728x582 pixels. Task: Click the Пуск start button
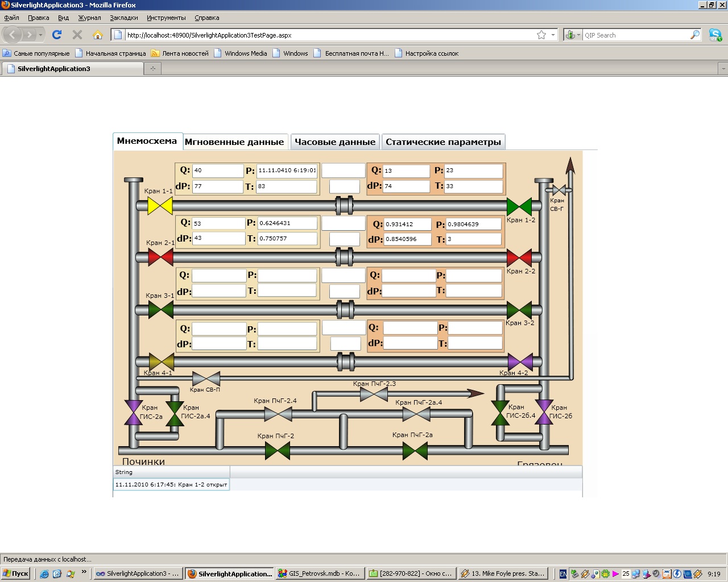click(15, 573)
